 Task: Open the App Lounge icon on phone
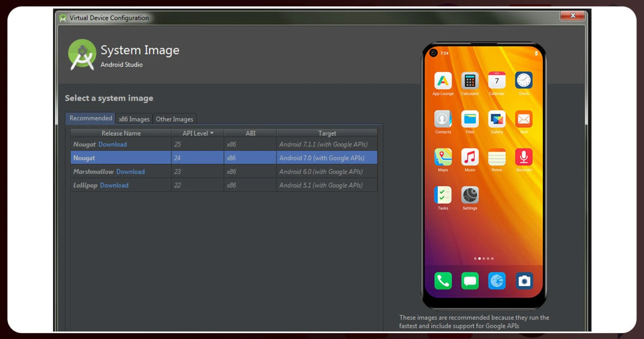443,81
